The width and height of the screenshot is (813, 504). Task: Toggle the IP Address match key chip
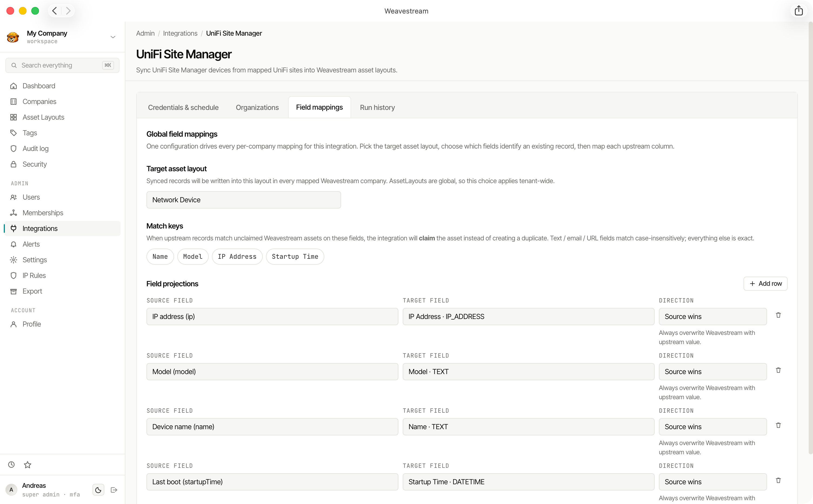coord(237,257)
